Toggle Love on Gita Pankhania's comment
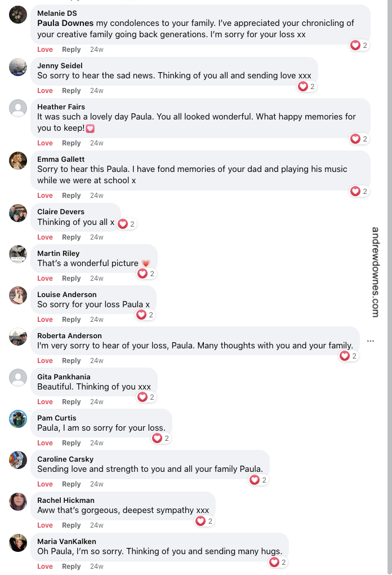The height and width of the screenshot is (575, 392). 44,401
